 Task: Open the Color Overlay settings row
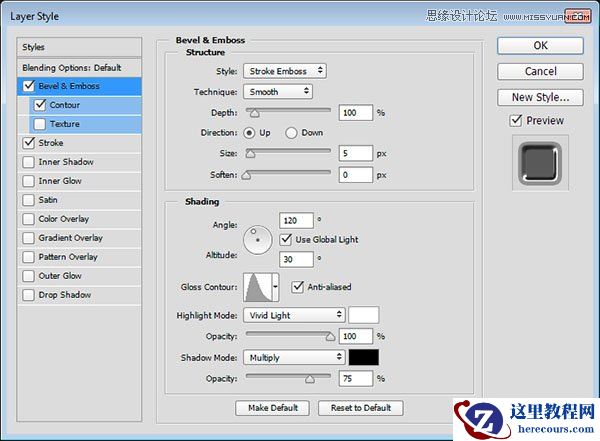pyautogui.click(x=79, y=219)
